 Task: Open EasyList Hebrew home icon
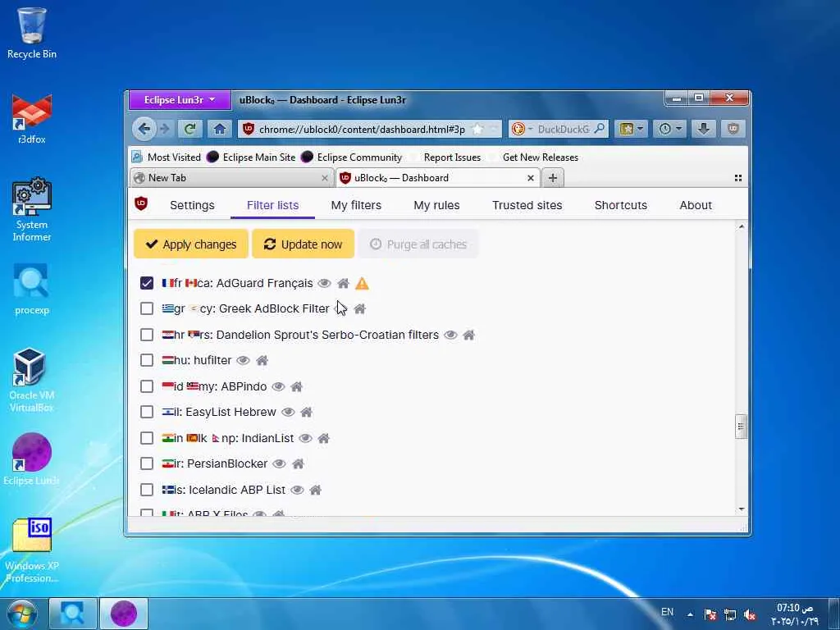(x=307, y=412)
